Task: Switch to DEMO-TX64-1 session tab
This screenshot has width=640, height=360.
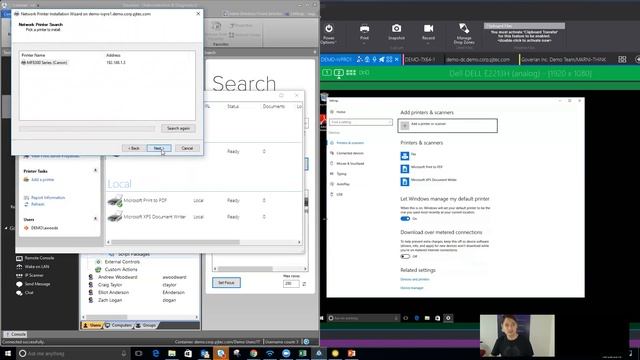Action: coord(420,60)
